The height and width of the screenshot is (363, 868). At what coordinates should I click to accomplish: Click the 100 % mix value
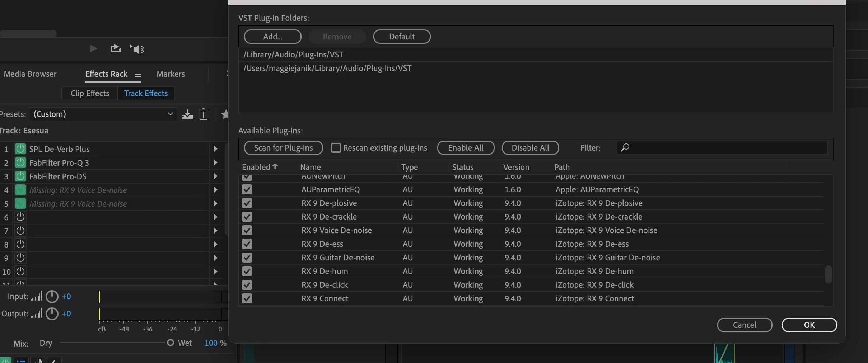215,343
